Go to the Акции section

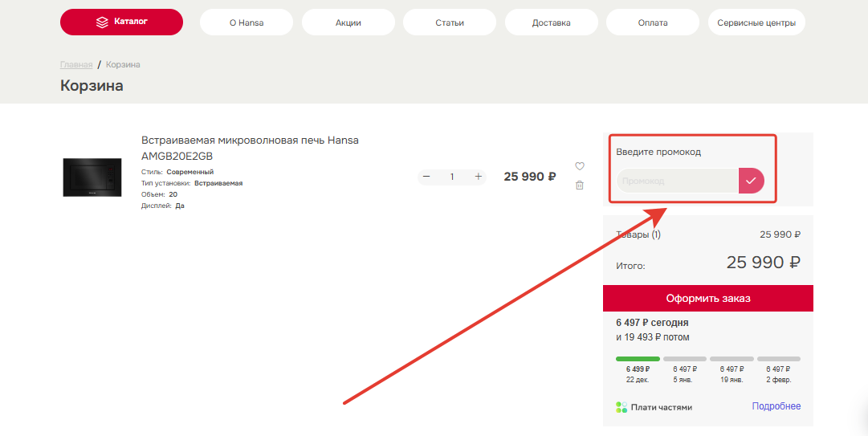click(x=348, y=22)
